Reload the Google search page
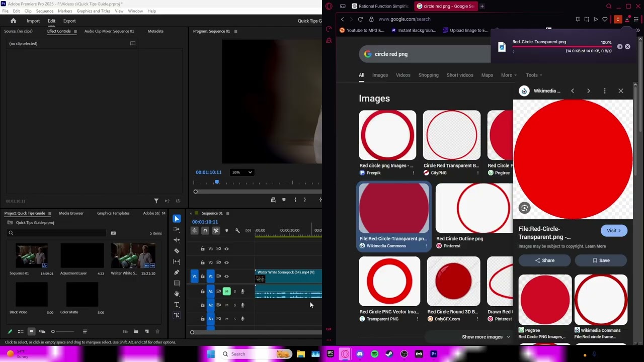 click(x=360, y=19)
